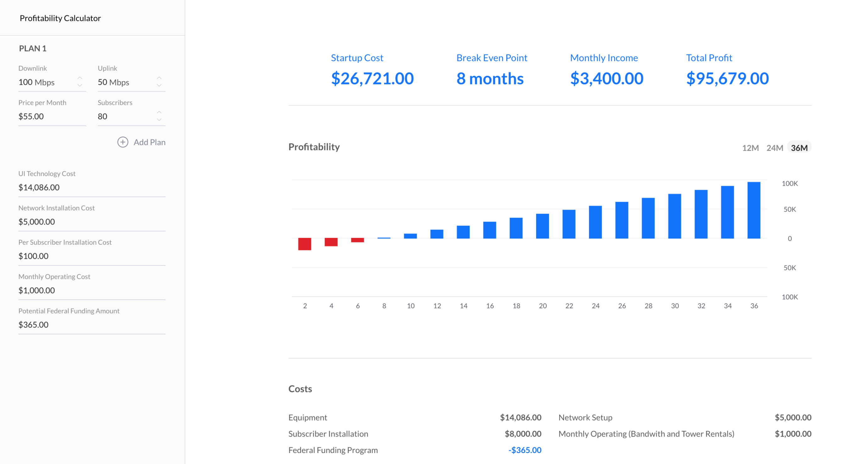Click the red month 2 loss bar

305,244
